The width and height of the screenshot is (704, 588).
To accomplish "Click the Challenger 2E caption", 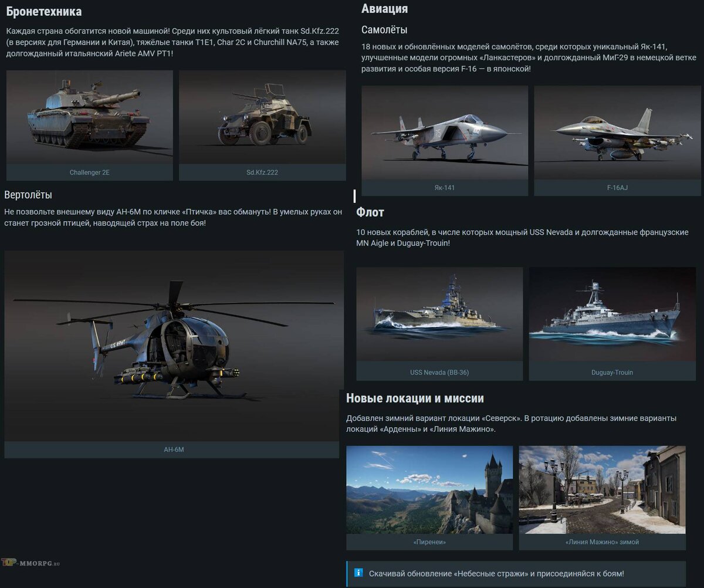I will (90, 173).
